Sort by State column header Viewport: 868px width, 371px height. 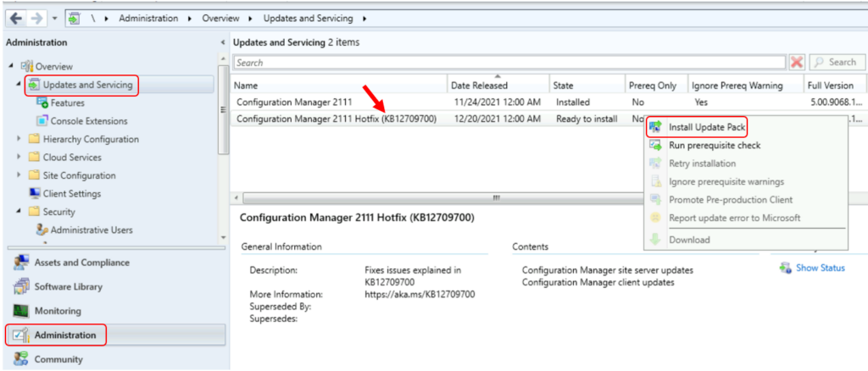point(587,86)
